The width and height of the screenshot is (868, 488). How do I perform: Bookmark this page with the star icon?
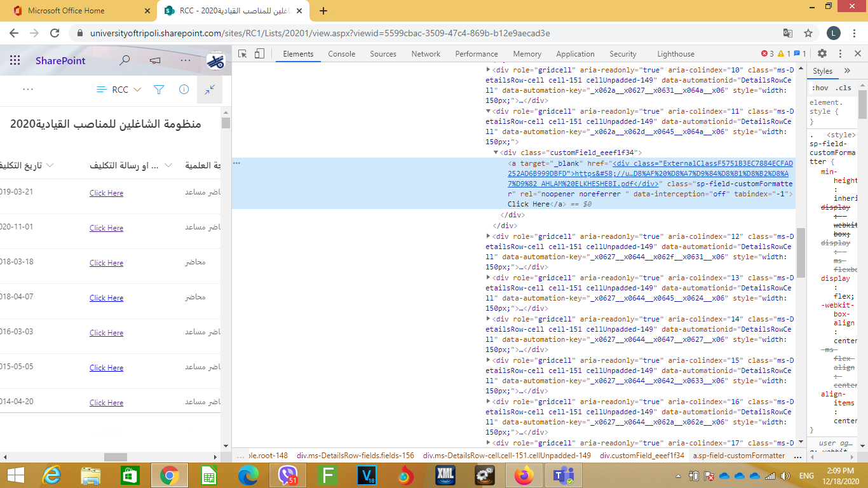tap(808, 33)
